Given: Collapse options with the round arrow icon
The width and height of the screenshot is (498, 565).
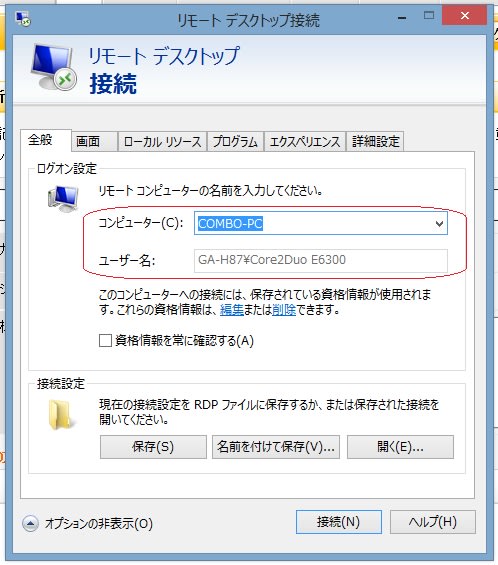Looking at the screenshot, I should (x=30, y=523).
